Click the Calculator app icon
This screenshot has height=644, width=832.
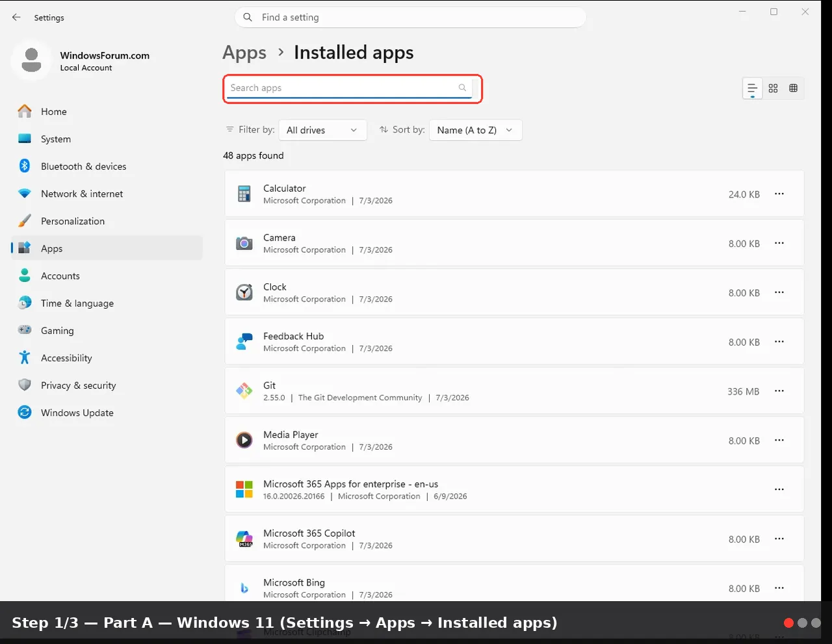pos(244,194)
